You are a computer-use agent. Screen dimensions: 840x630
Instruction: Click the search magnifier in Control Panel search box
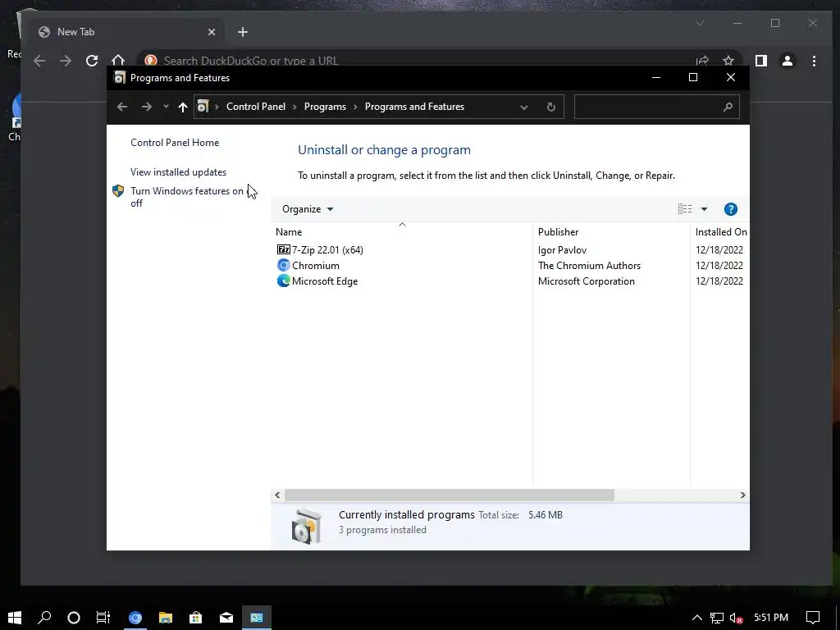click(x=727, y=107)
